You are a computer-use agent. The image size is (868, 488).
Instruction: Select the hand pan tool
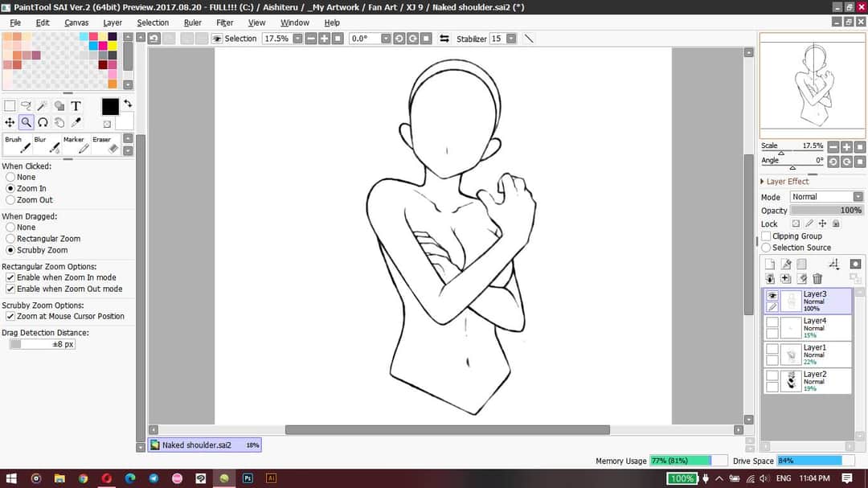point(59,122)
